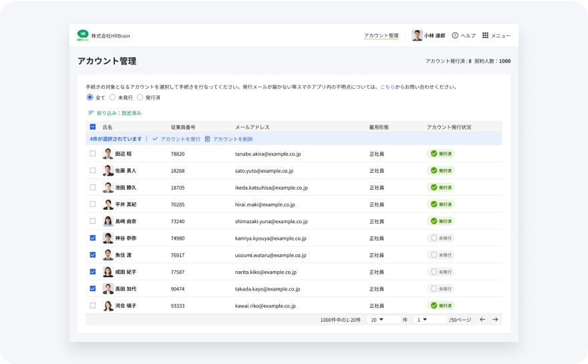Uncheck the box for 神谷 恭弥

tap(93, 238)
